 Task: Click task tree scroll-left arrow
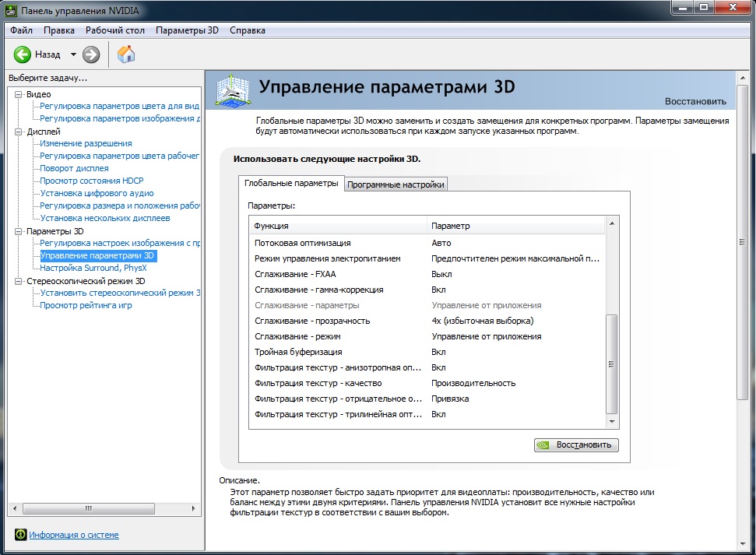click(x=15, y=508)
